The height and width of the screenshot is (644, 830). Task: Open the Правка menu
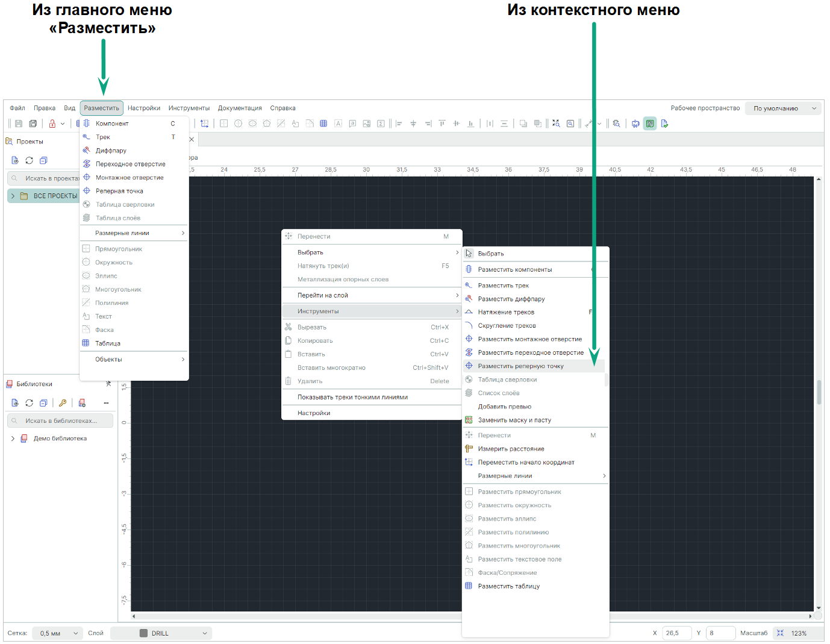tap(45, 108)
